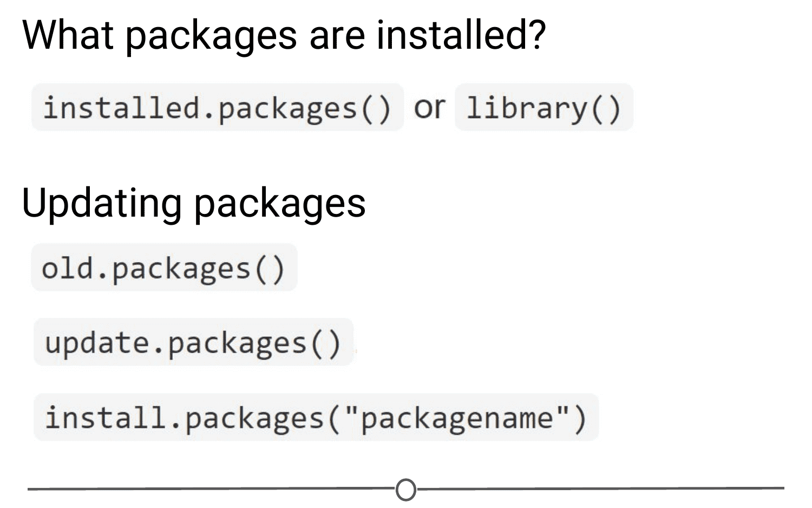Click the old.packages() code snippet
Screen dimensions: 812x508
coord(164,268)
